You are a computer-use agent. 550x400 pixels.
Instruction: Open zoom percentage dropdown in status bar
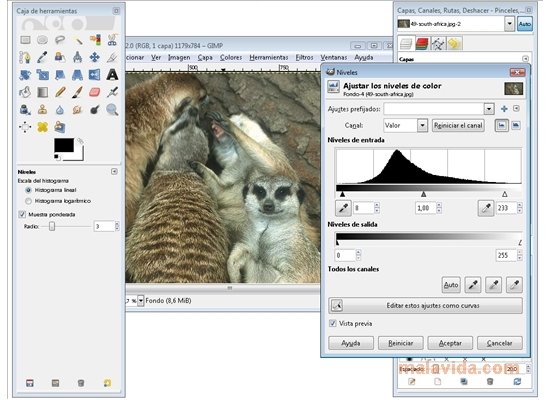click(x=141, y=301)
